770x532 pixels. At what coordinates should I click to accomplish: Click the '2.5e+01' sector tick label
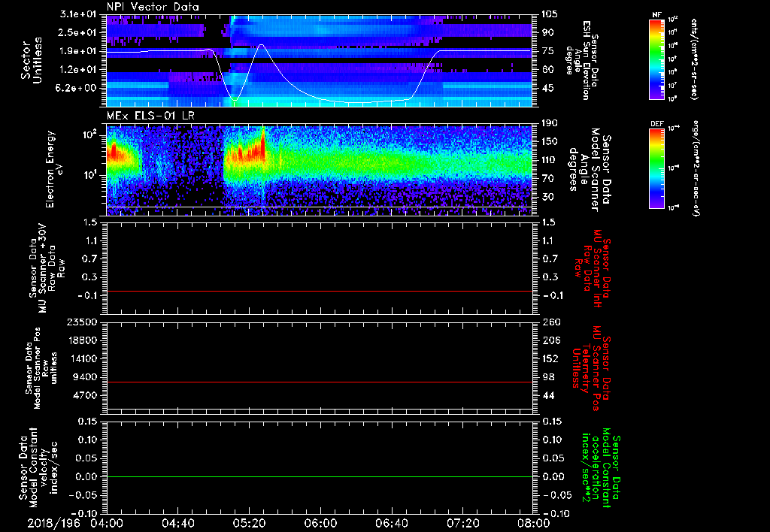coord(76,32)
